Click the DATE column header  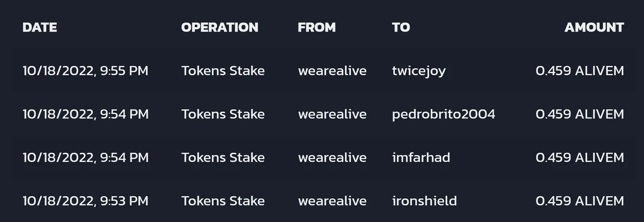(x=40, y=27)
